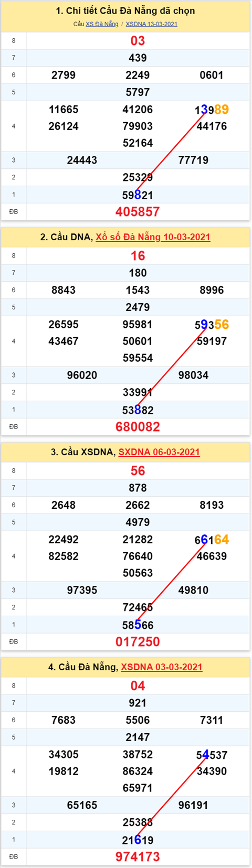Click the heading Chi tiết Cầu Đà Nẵng đã chọn

(x=125, y=11)
